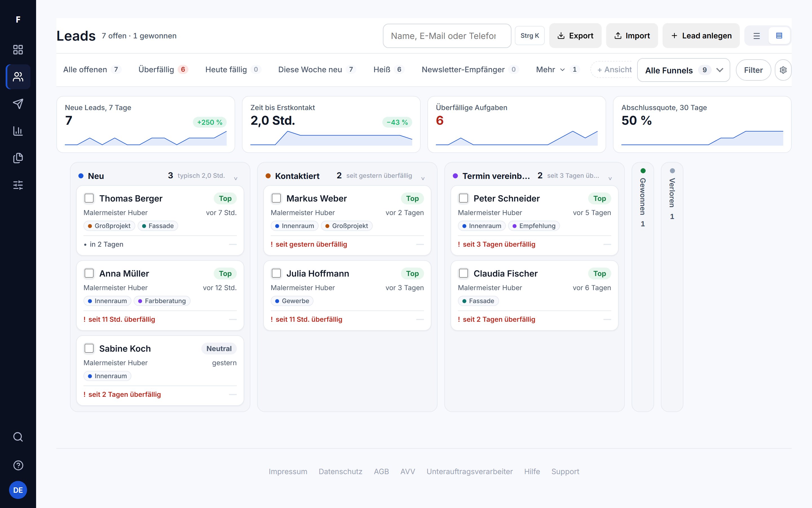Screen dimensions: 812x508
Task: Switch to Überfällig view tab
Action: point(163,69)
